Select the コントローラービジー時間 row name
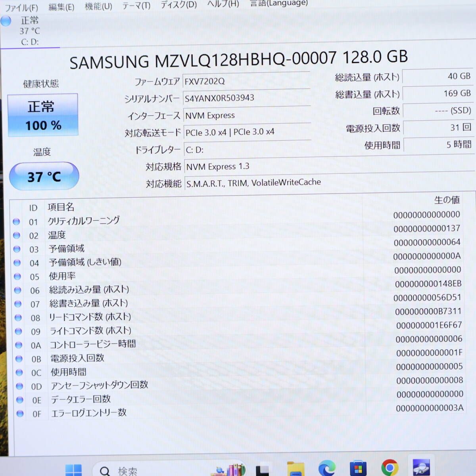This screenshot has width=476, height=476. [x=93, y=344]
